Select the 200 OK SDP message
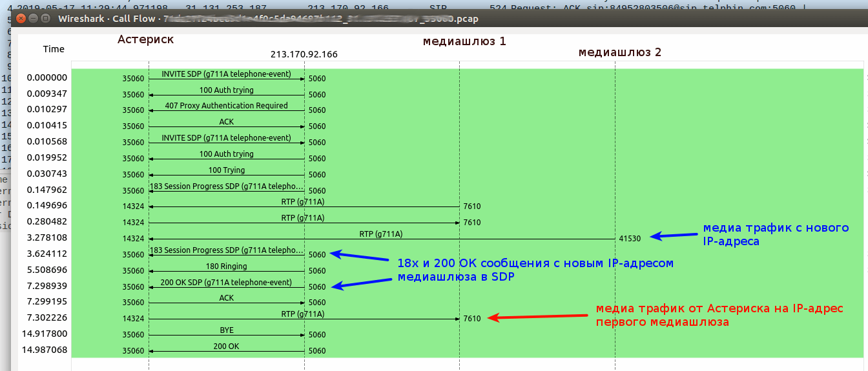The width and height of the screenshot is (868, 371). click(x=227, y=283)
